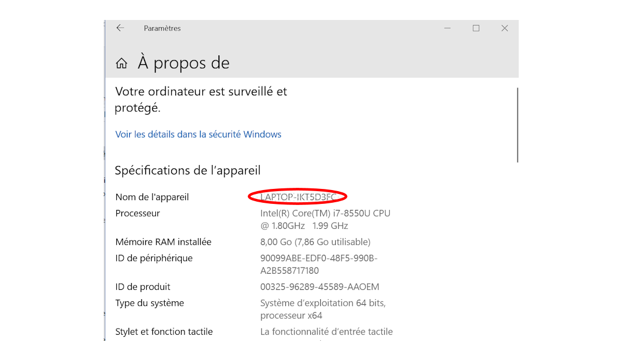Click the Processeur value Intel Core i7-8550U
This screenshot has width=634, height=364.
(x=325, y=219)
